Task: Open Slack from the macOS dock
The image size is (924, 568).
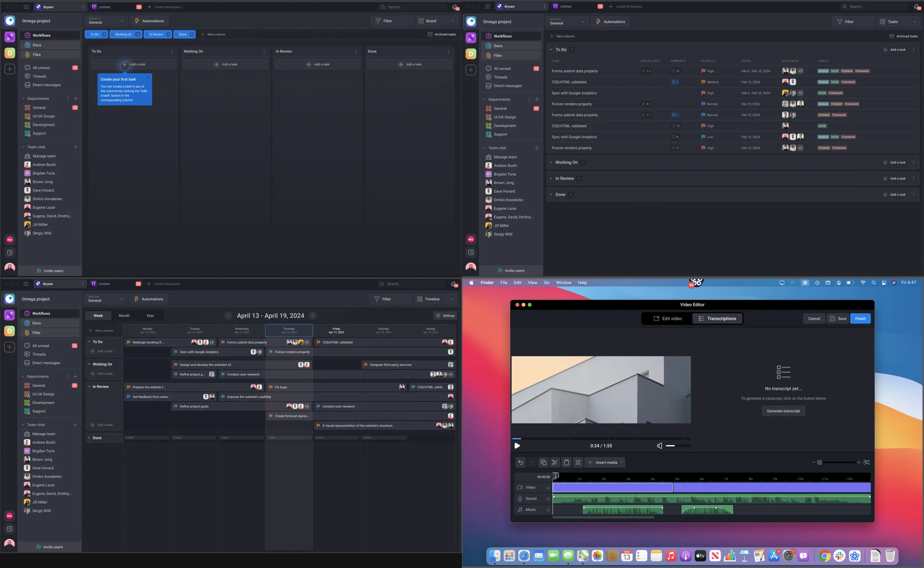Action: point(839,555)
